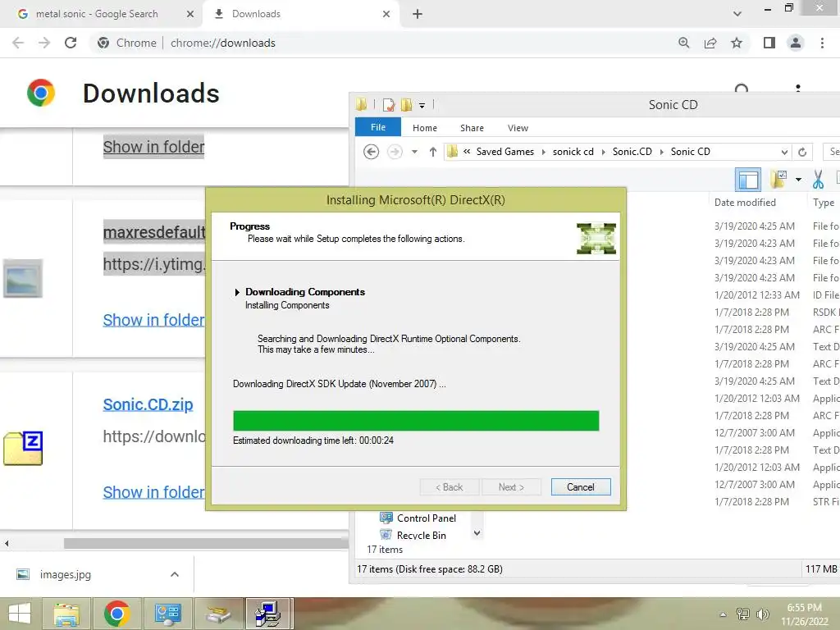Bookmark this page with the star
This screenshot has height=630, width=840.
(x=737, y=43)
